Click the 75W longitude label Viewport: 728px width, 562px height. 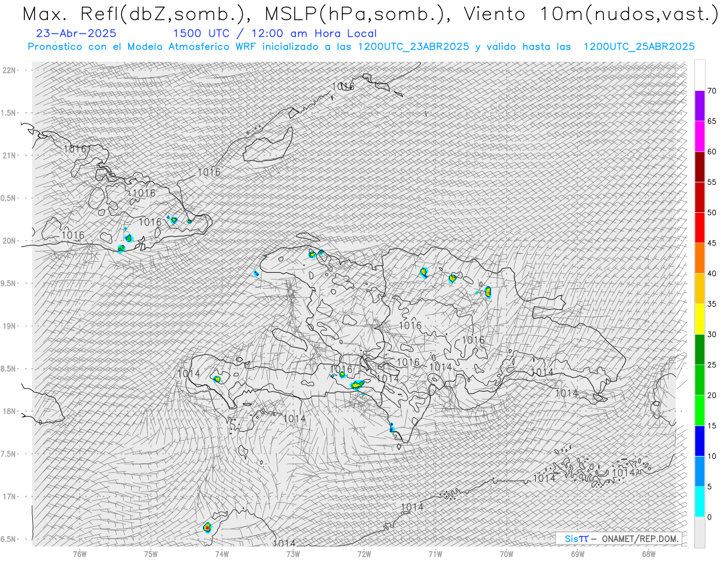point(151,554)
